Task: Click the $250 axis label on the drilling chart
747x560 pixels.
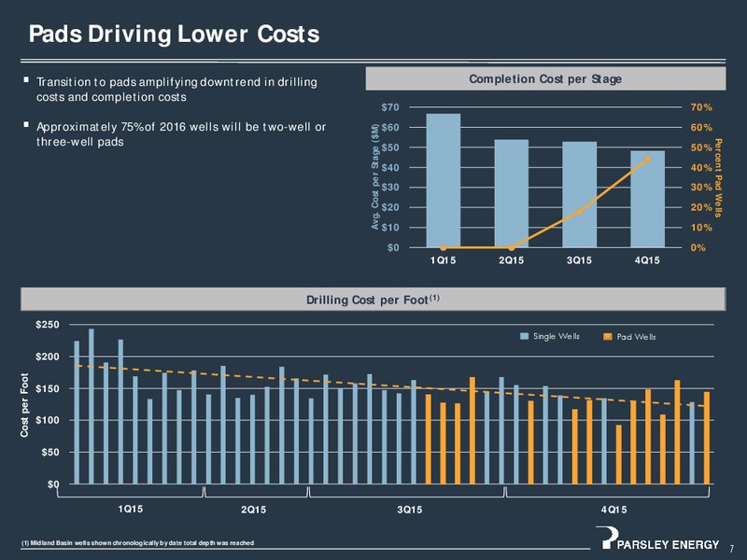Action: tap(48, 325)
